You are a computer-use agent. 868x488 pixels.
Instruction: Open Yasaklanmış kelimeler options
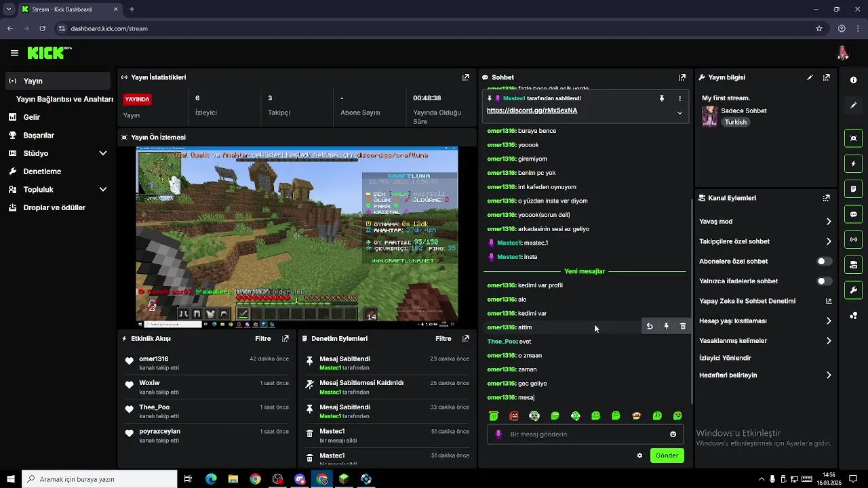[x=829, y=341]
